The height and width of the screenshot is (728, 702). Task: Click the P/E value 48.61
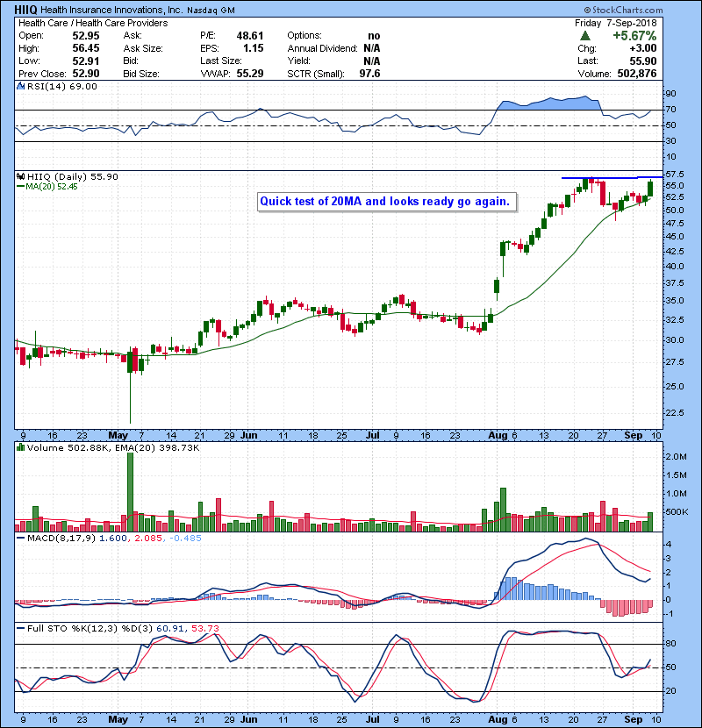(x=250, y=36)
